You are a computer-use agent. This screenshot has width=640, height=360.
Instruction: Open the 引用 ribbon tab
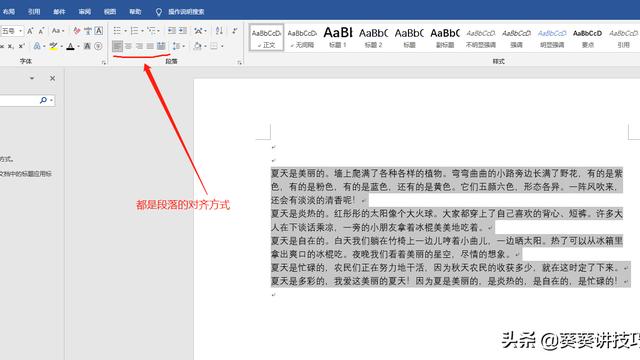[34, 11]
